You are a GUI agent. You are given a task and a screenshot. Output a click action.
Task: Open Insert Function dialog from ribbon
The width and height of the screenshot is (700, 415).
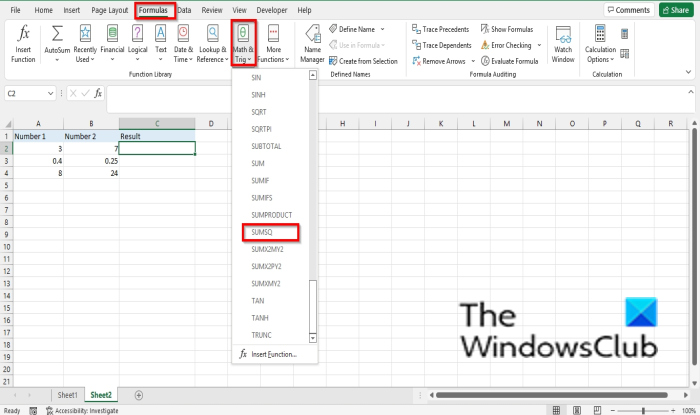coord(23,44)
